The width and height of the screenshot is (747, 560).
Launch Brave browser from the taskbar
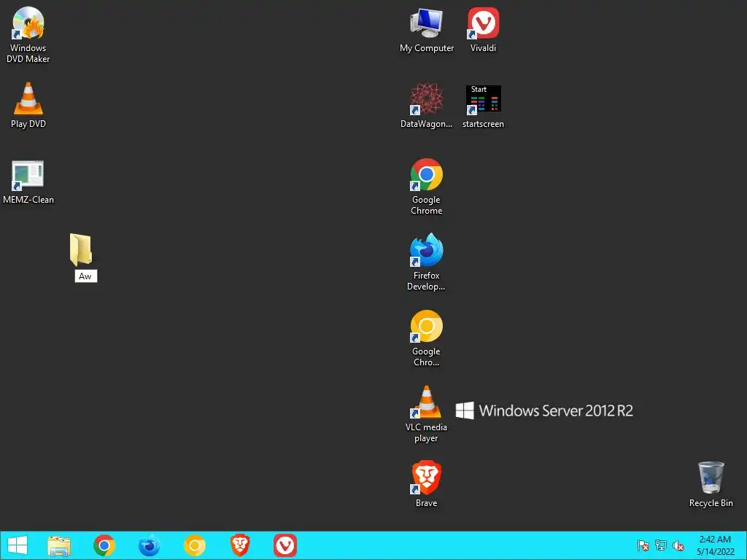click(240, 545)
